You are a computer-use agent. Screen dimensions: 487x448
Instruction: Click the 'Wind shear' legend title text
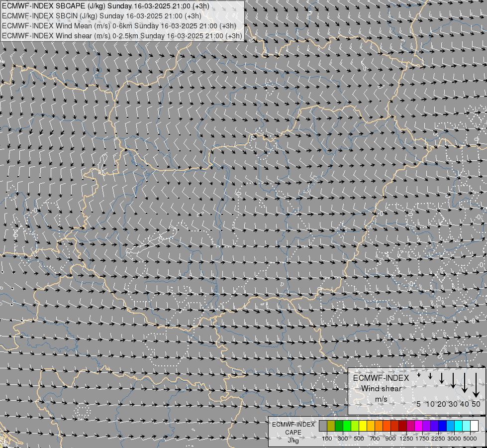(382, 389)
